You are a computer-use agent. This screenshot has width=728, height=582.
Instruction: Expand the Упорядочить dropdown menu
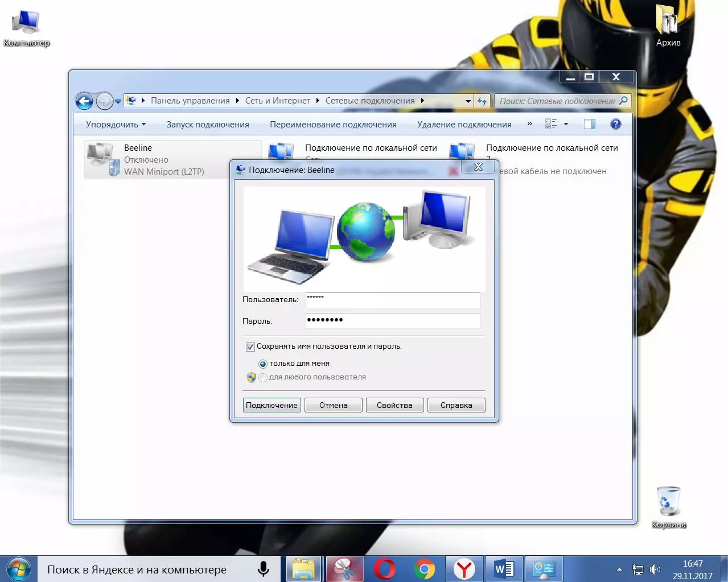[116, 125]
